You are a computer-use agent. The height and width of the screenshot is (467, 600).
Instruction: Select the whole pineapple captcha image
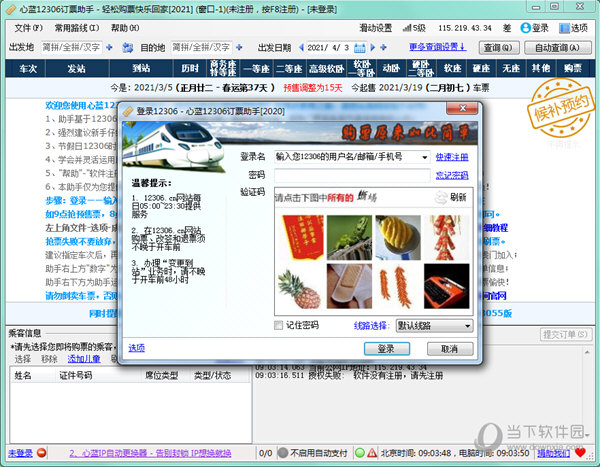[x=301, y=286]
